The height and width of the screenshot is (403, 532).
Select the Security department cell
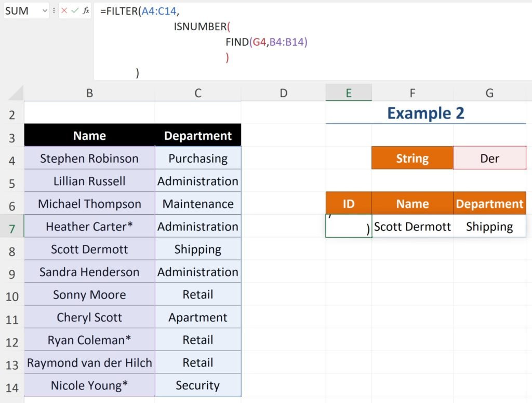point(198,385)
